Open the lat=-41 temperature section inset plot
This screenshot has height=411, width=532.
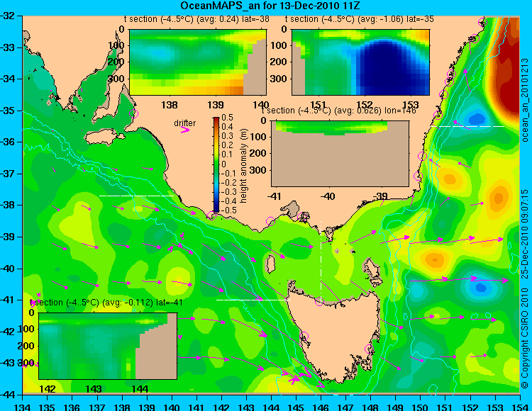coord(108,346)
